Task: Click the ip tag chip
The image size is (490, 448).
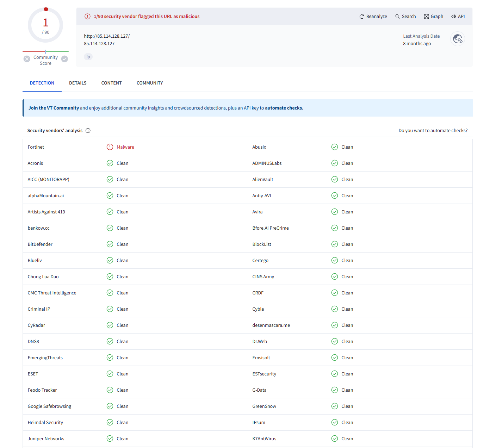Action: (x=88, y=57)
